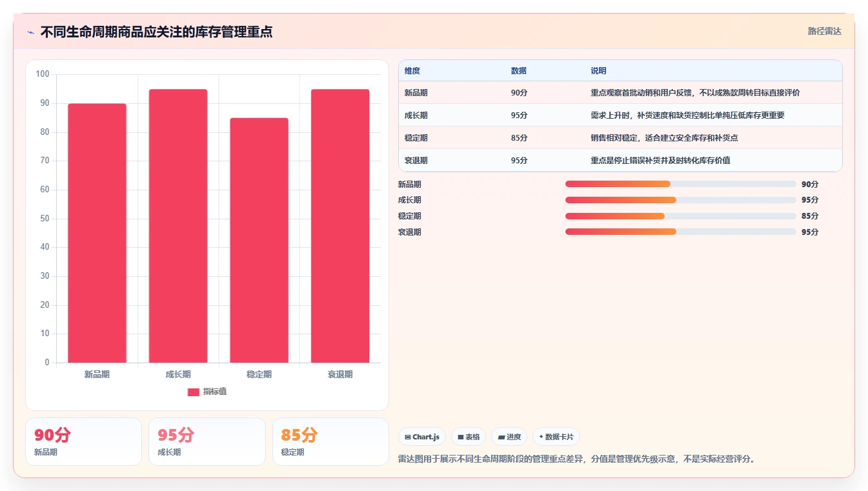Click the 衰退期 x-axis label
The width and height of the screenshot is (868, 491).
(340, 374)
